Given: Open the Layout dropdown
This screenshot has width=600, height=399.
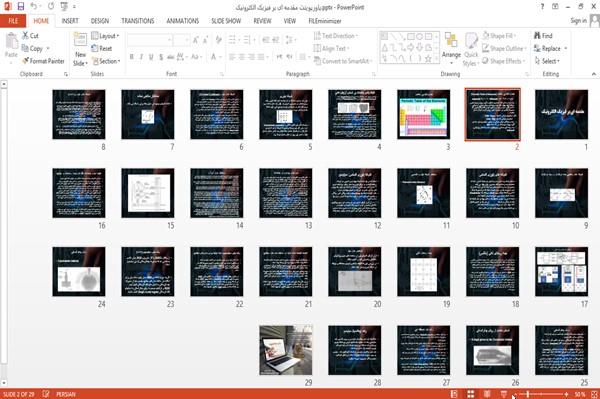Looking at the screenshot, I should (x=105, y=36).
